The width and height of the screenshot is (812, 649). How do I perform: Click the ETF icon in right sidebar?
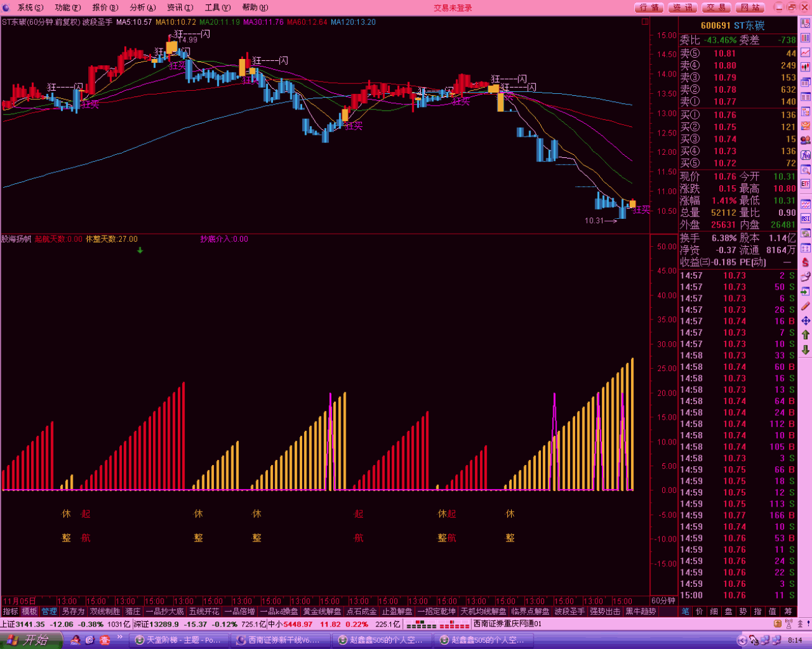[x=805, y=184]
